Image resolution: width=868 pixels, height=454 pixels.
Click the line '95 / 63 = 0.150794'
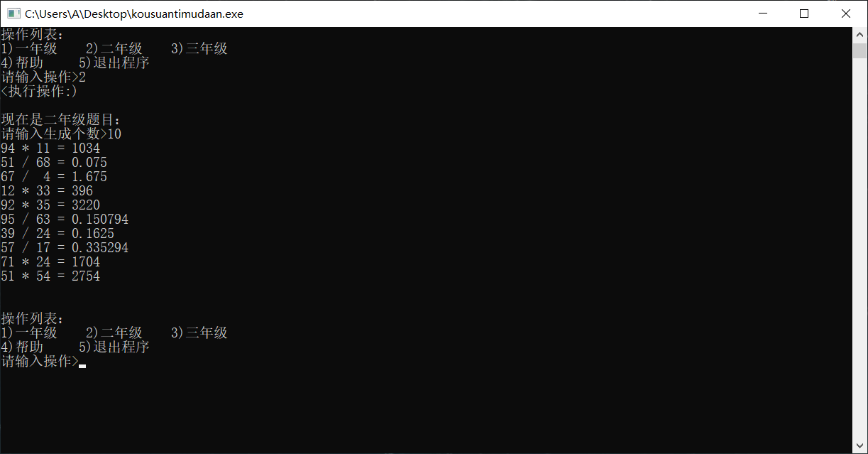coord(65,220)
